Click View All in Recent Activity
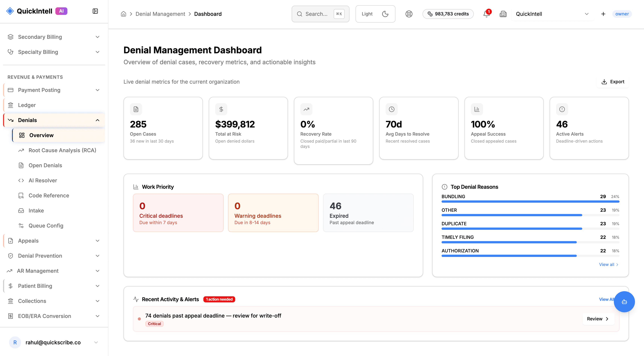The image size is (644, 356). [x=607, y=299]
